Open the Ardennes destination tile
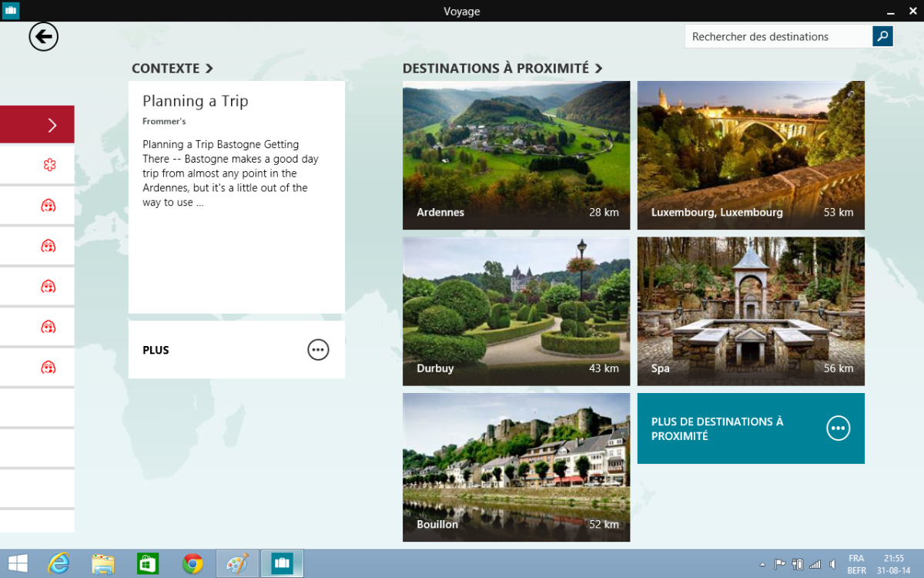 point(516,155)
